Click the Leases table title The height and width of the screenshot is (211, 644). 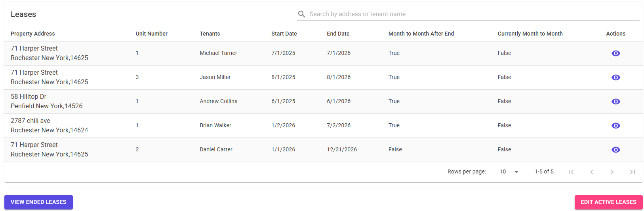[x=23, y=14]
